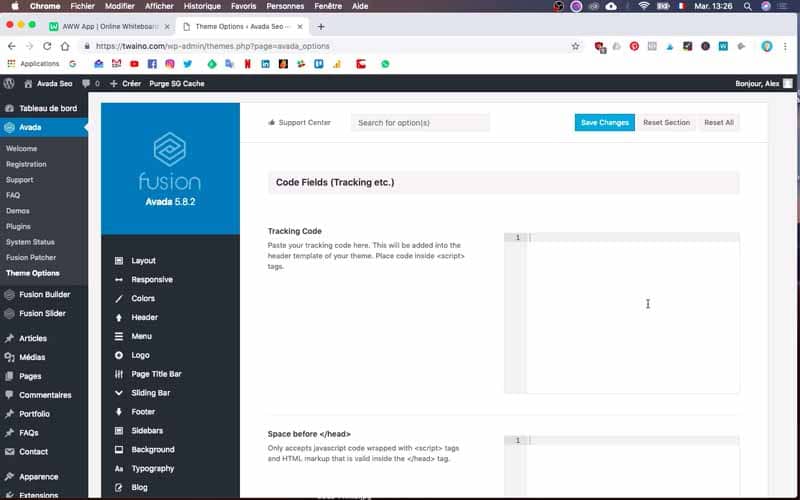
Task: Click the Wi-Fi icon in the macOS menu bar
Action: [644, 6]
